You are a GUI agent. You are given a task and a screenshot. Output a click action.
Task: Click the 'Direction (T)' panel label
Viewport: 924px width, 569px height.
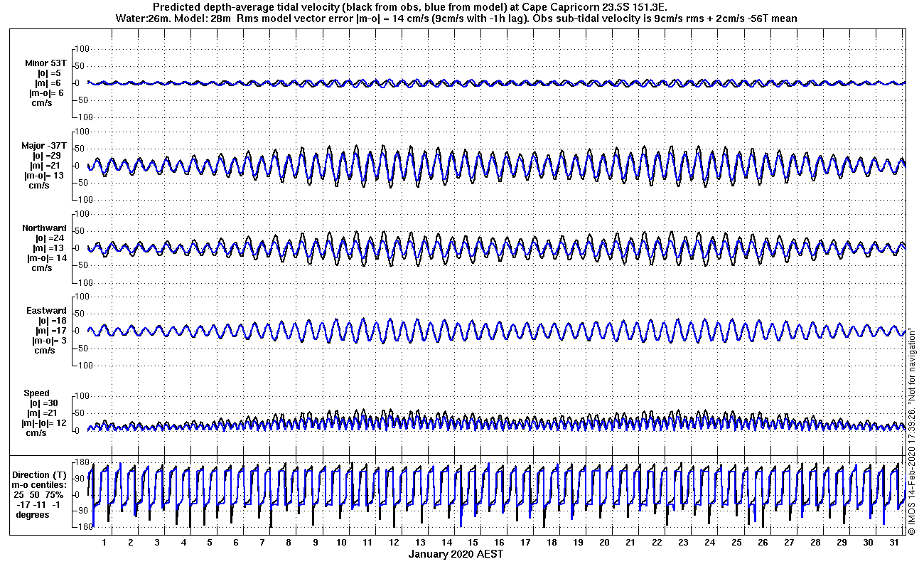tap(41, 474)
